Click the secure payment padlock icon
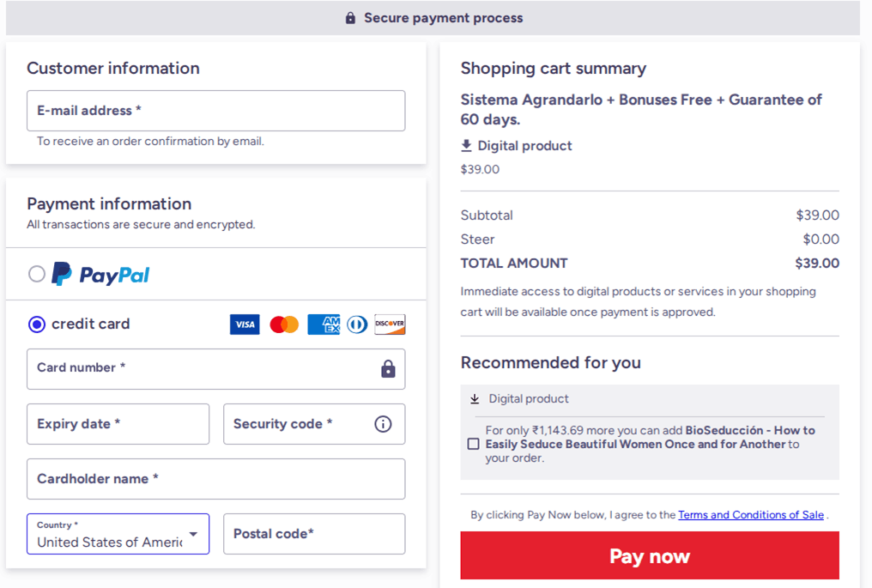Image resolution: width=872 pixels, height=588 pixels. (350, 18)
